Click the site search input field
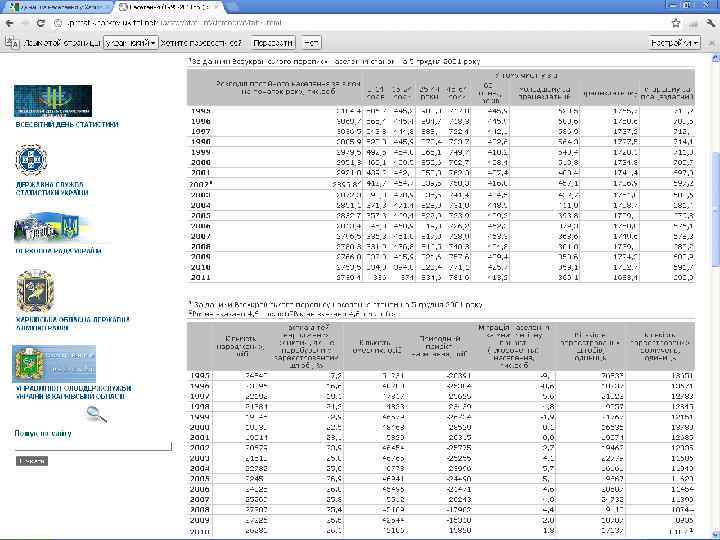 [93, 446]
